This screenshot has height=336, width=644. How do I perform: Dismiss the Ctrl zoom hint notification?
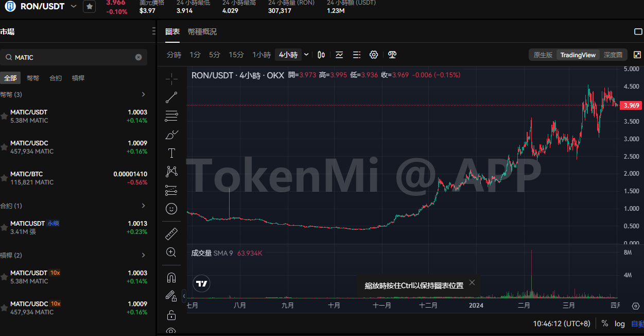[x=472, y=282]
